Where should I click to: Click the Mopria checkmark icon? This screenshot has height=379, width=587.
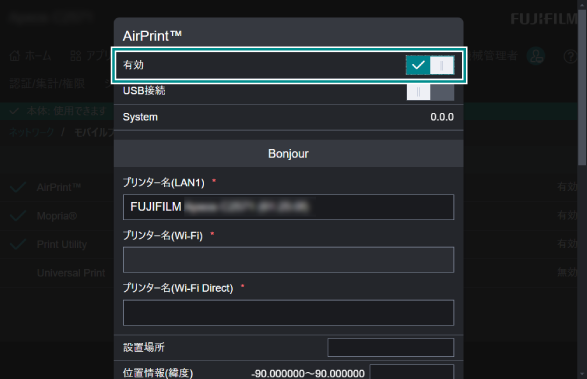(x=18, y=216)
